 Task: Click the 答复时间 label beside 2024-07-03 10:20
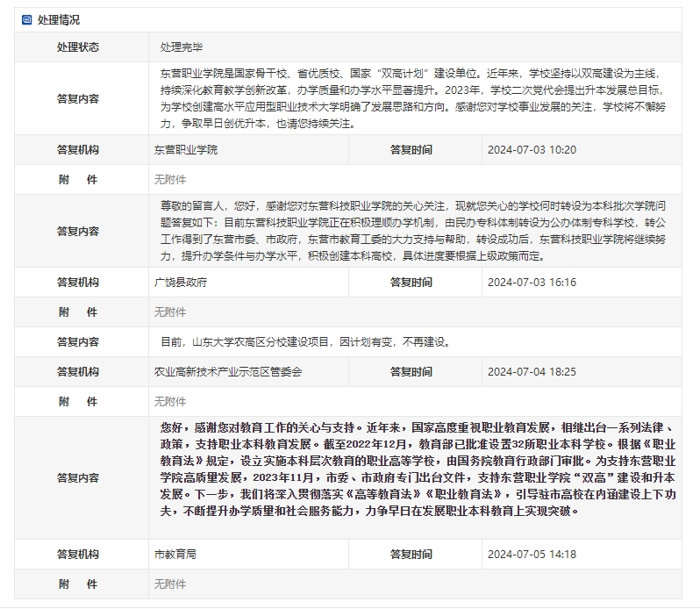tap(411, 150)
